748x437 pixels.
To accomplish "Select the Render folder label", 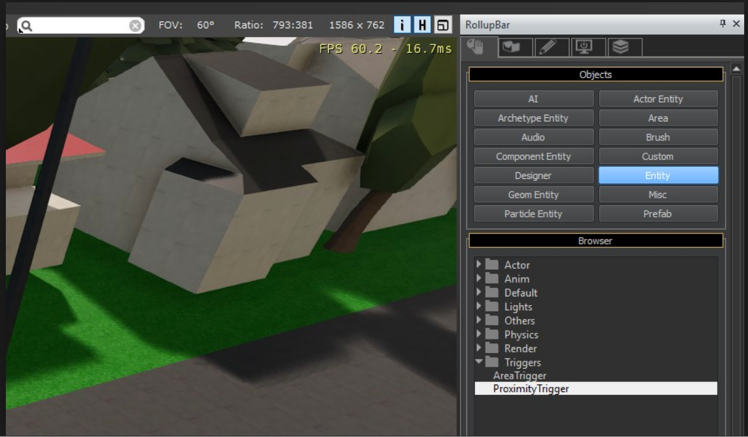I will [x=520, y=348].
